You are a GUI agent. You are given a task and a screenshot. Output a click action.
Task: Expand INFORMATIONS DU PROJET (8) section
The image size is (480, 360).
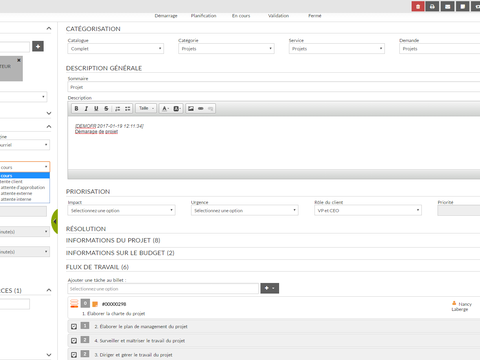113,240
